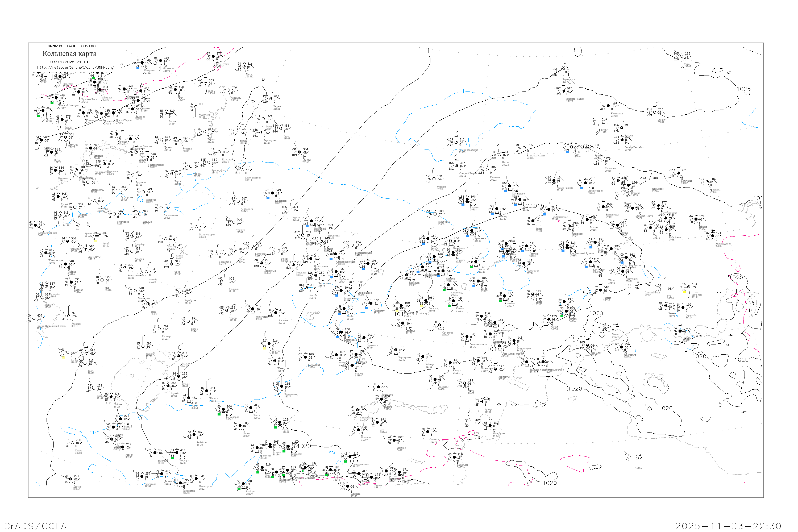
Task: Click the 2025-11-03-22:30 timestamp
Action: 728,526
